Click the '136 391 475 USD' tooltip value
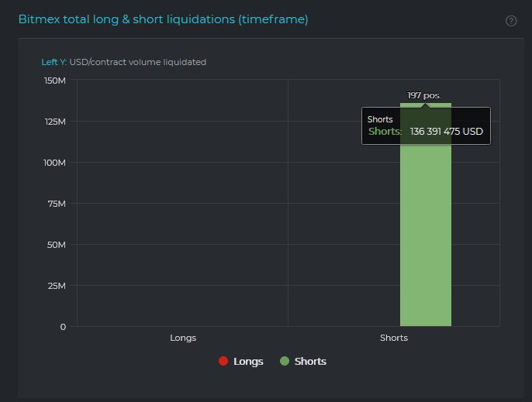This screenshot has height=402, width=532. [446, 132]
